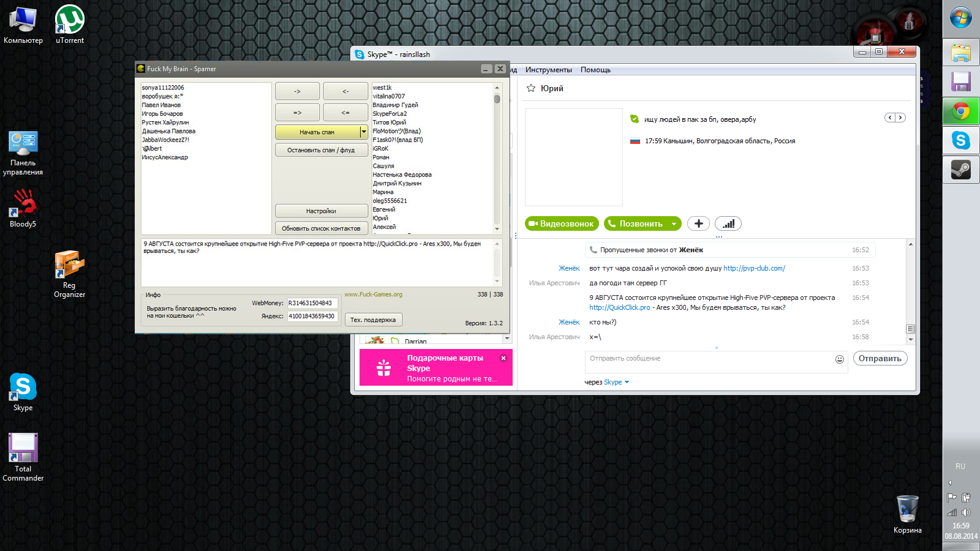The width and height of the screenshot is (980, 551).
Task: Select the Reg Organizer desktop shortcut
Action: 69,274
